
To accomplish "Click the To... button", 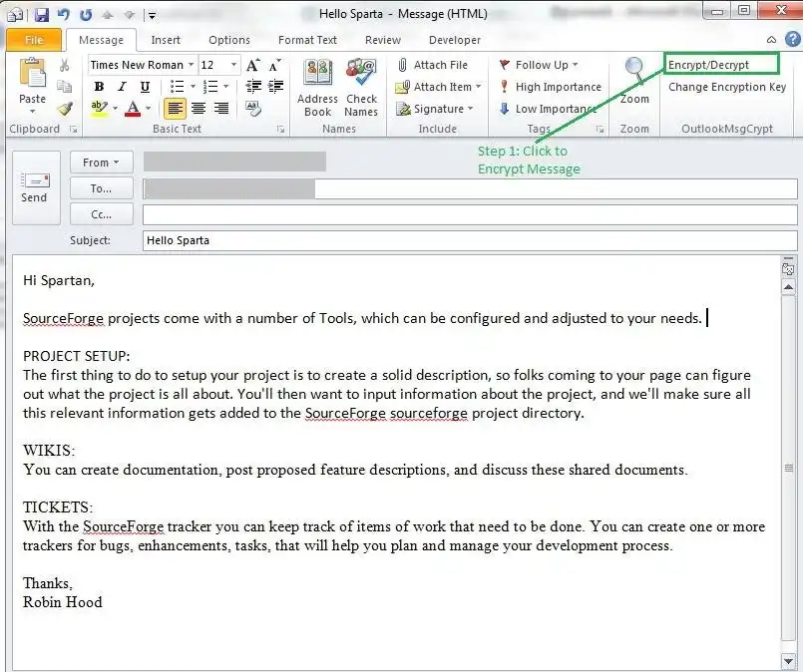I will click(102, 188).
